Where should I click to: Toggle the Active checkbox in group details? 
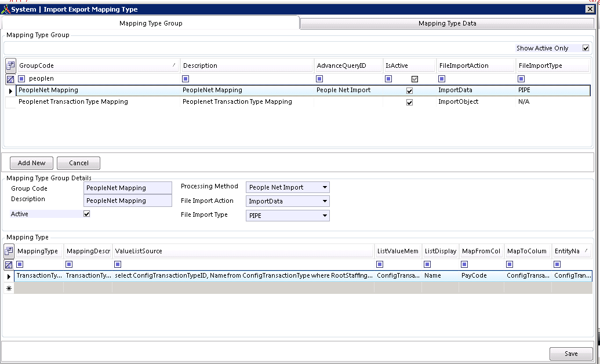click(87, 214)
